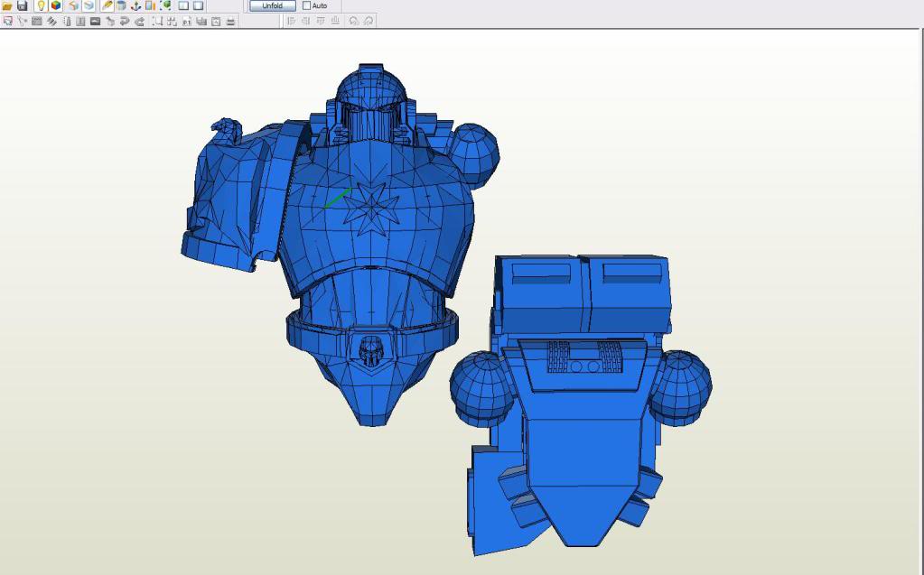The height and width of the screenshot is (575, 924).
Task: Click the gray striped rectangle icon in lower toolbar
Action: [x=36, y=21]
